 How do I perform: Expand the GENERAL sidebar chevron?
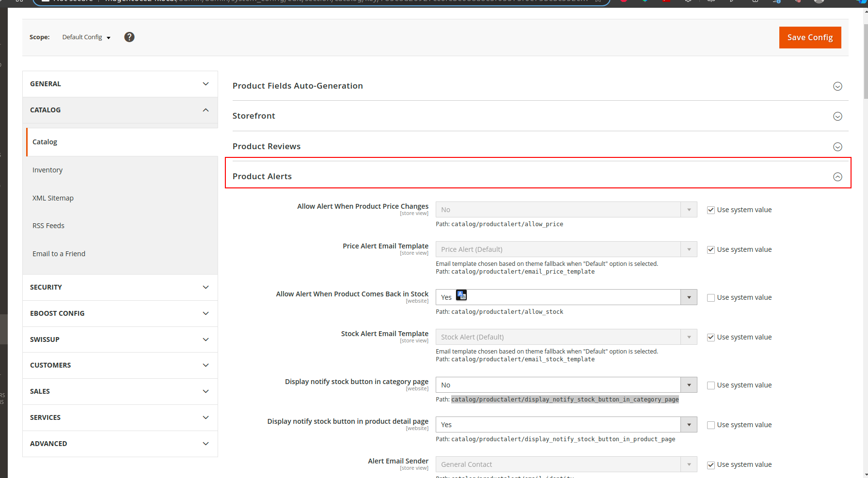tap(205, 84)
